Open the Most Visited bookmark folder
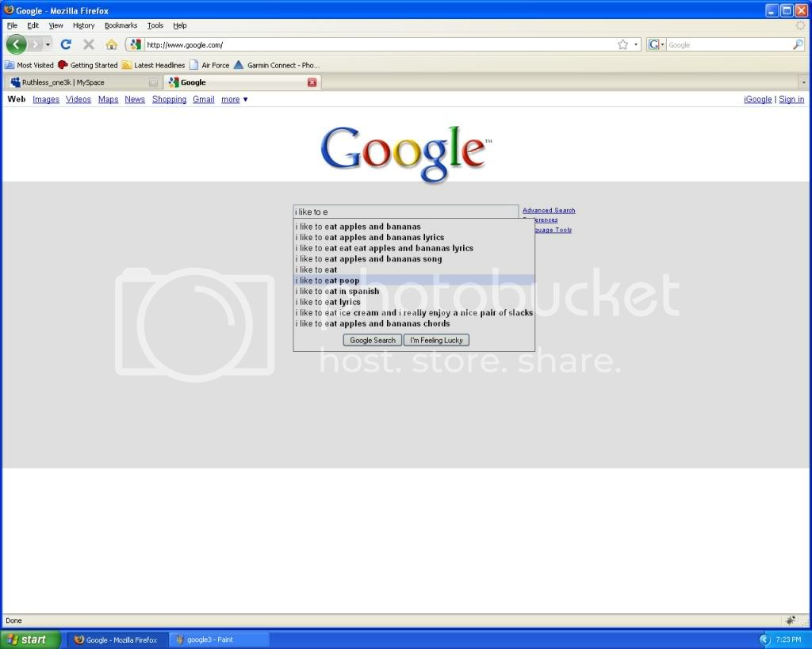 click(29, 65)
